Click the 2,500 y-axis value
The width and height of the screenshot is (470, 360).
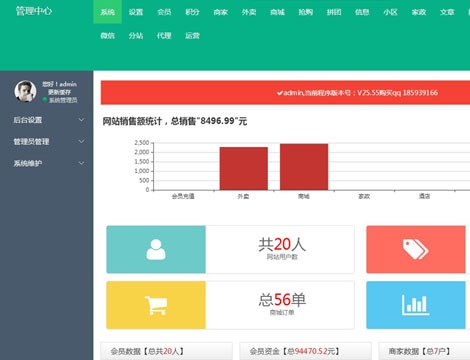pyautogui.click(x=142, y=143)
